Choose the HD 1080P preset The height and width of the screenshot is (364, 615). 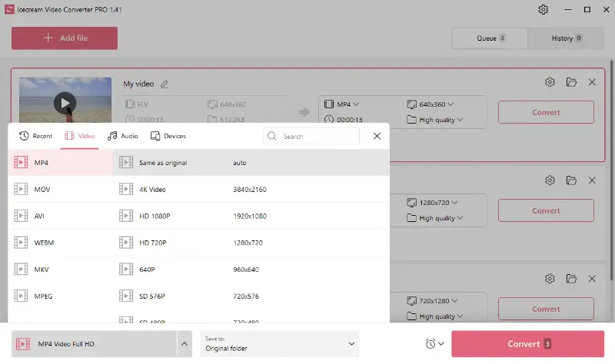[x=251, y=216]
